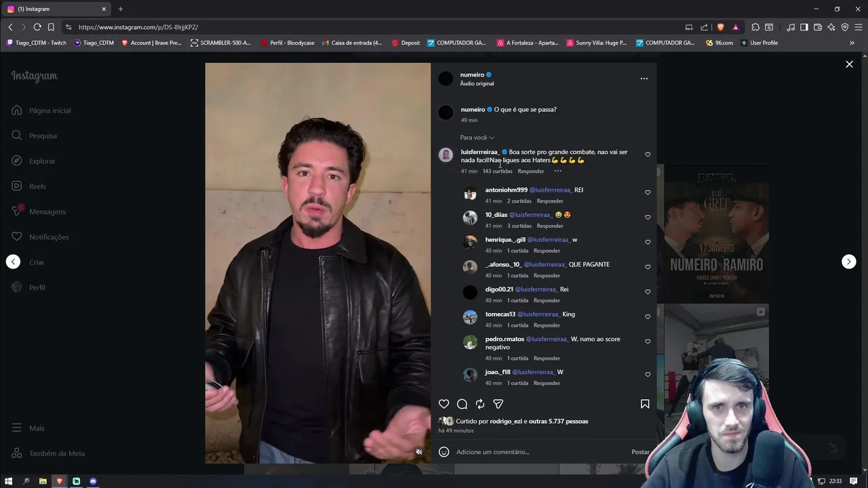Open Notificações in sidebar

[40, 237]
